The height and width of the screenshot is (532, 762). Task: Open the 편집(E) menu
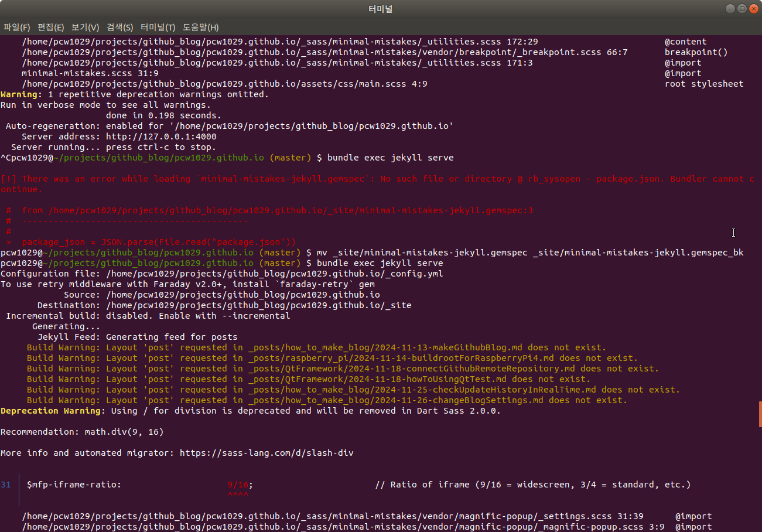[50, 27]
